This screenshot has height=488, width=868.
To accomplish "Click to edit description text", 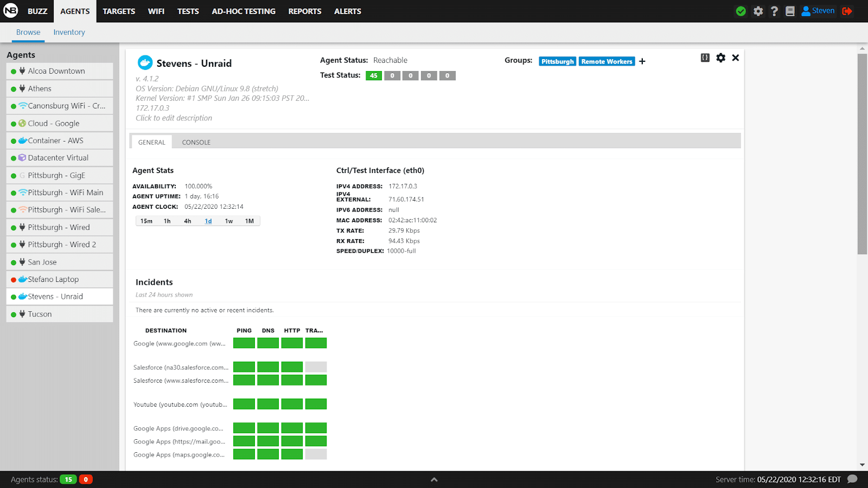I will coord(174,118).
